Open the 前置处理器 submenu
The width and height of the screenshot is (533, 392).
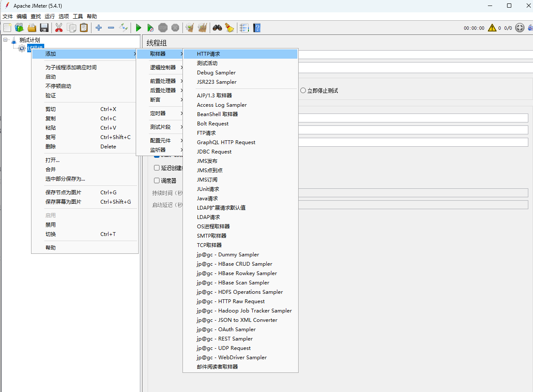click(x=160, y=81)
